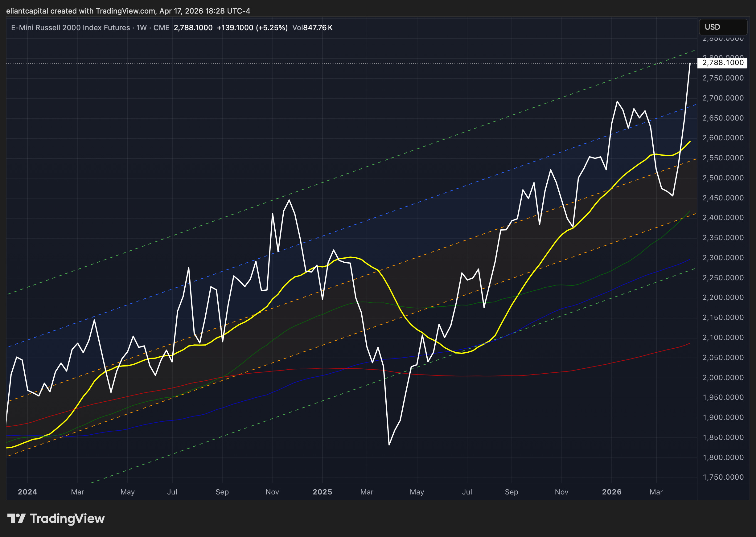Select the 1W interval in chart legend
Viewport: 756px width, 537px height.
coord(142,28)
